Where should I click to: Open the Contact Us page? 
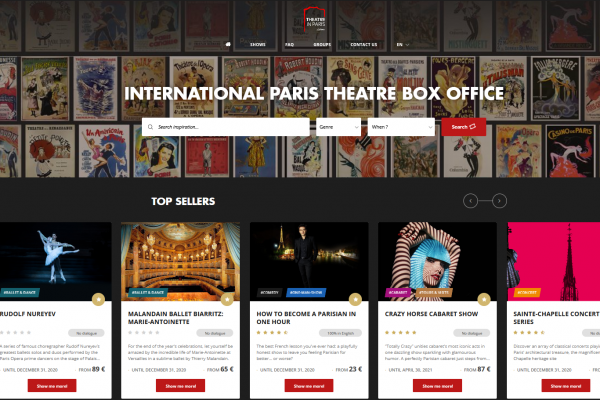(x=364, y=44)
